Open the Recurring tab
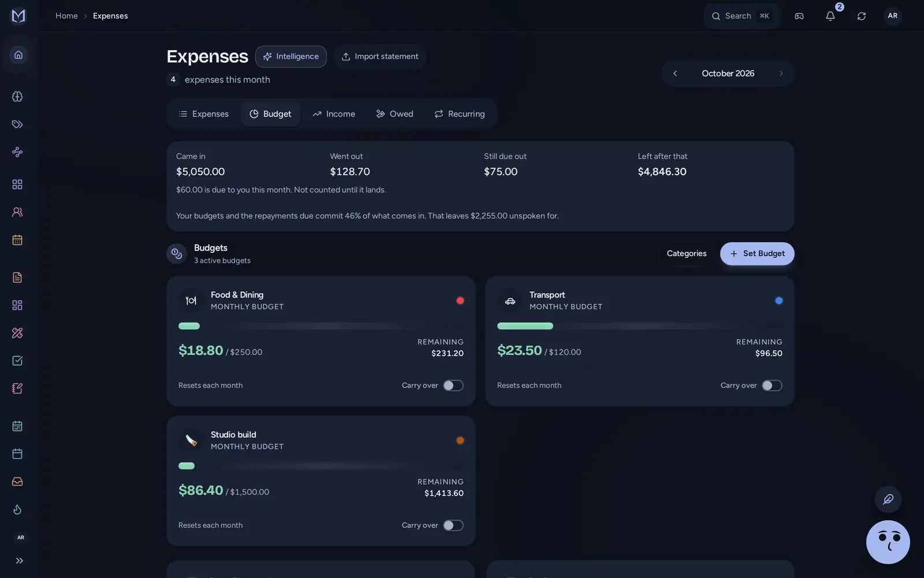Screen dimensions: 924x578 [x=460, y=114]
